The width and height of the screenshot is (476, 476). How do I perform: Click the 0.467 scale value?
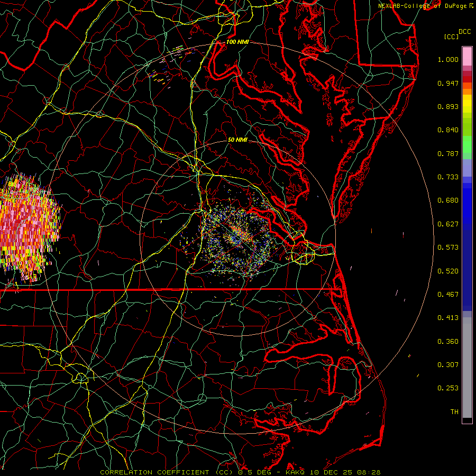448,295
